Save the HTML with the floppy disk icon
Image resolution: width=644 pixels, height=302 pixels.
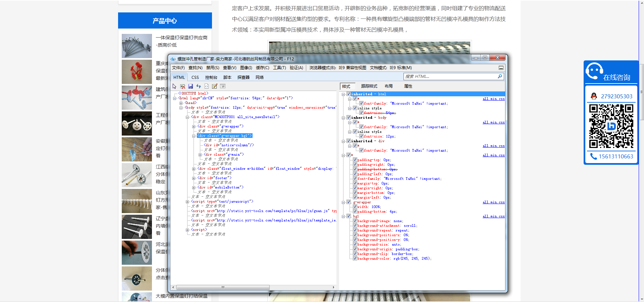click(x=191, y=86)
